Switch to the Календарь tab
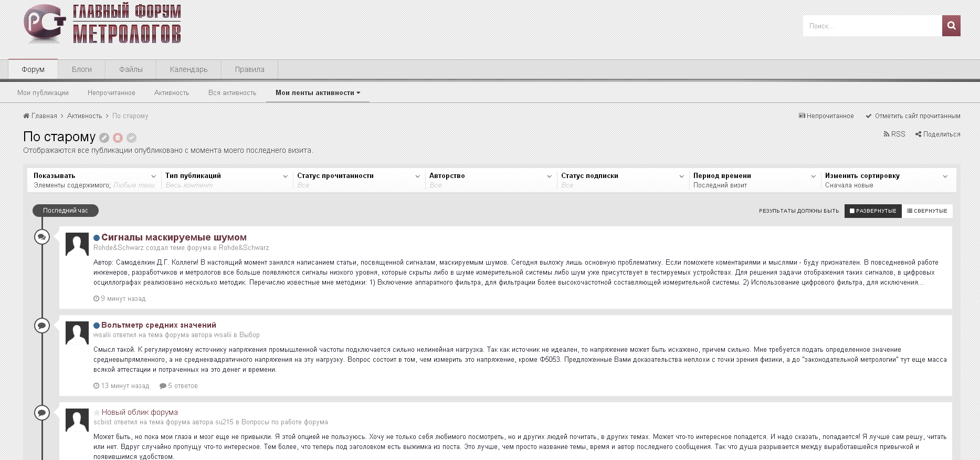The width and height of the screenshot is (980, 460). pyautogui.click(x=188, y=69)
